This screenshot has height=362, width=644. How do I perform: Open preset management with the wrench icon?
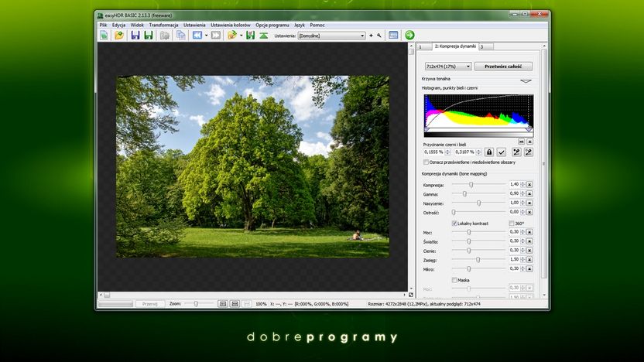pyautogui.click(x=379, y=36)
